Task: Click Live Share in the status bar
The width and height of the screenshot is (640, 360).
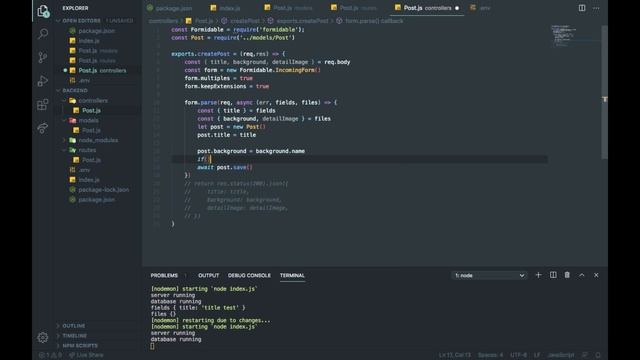Action: pos(86,355)
